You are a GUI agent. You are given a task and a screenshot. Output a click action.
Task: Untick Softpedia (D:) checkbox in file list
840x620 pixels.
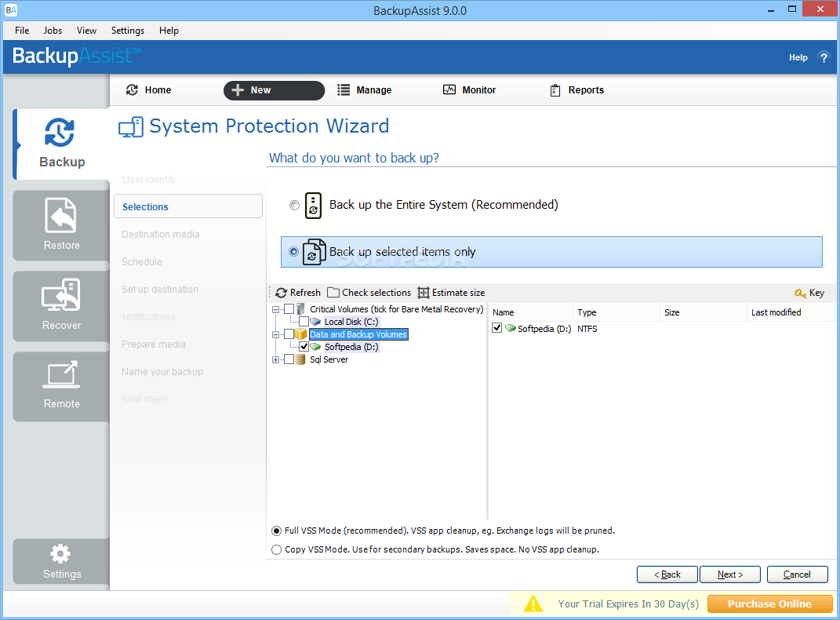click(497, 328)
